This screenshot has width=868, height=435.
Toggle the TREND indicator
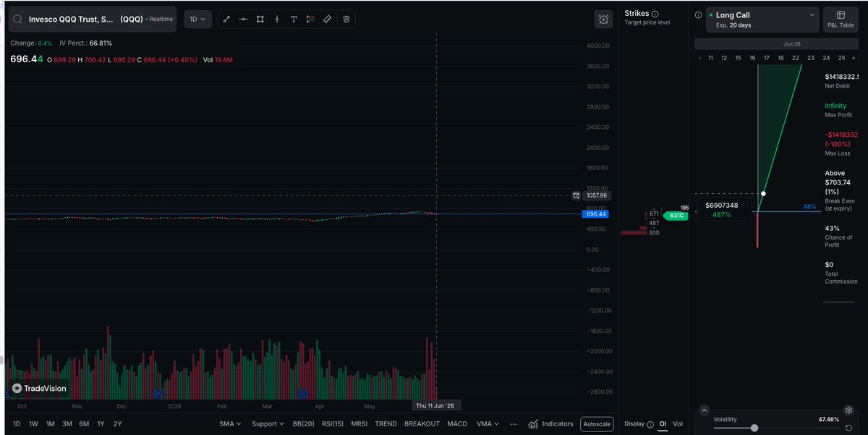click(386, 424)
